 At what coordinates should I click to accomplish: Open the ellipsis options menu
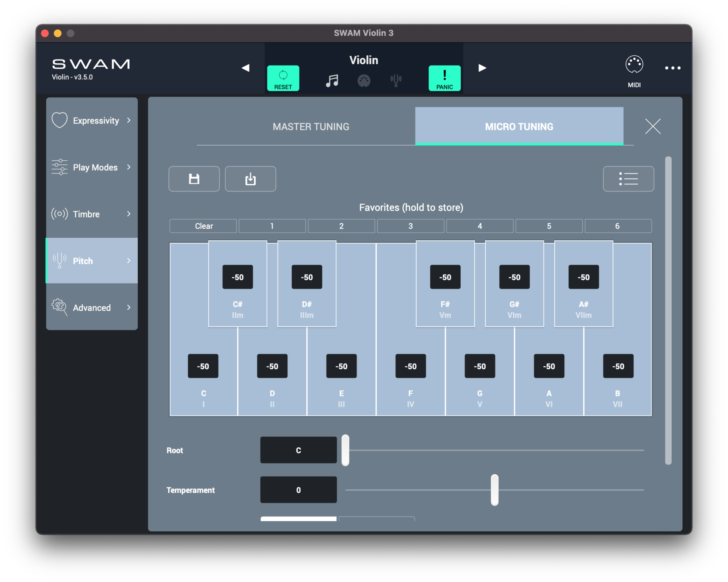click(x=673, y=68)
